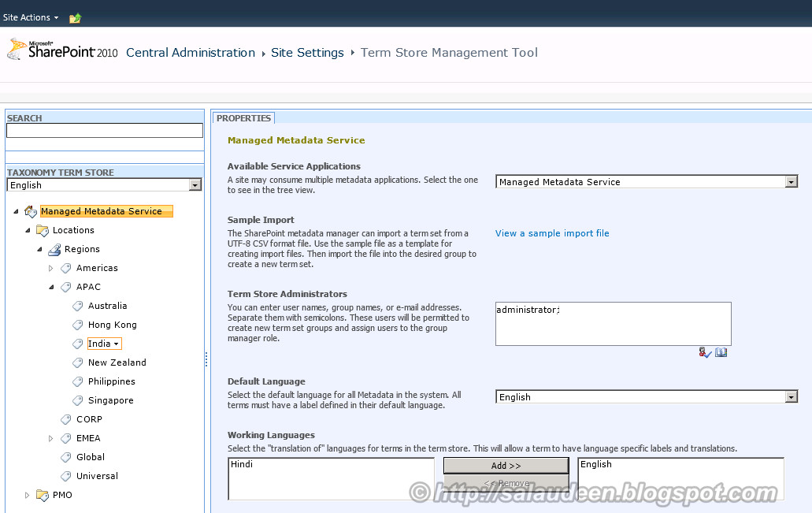Click the Check Names icon
Image resolution: width=812 pixels, height=513 pixels.
[x=706, y=353]
